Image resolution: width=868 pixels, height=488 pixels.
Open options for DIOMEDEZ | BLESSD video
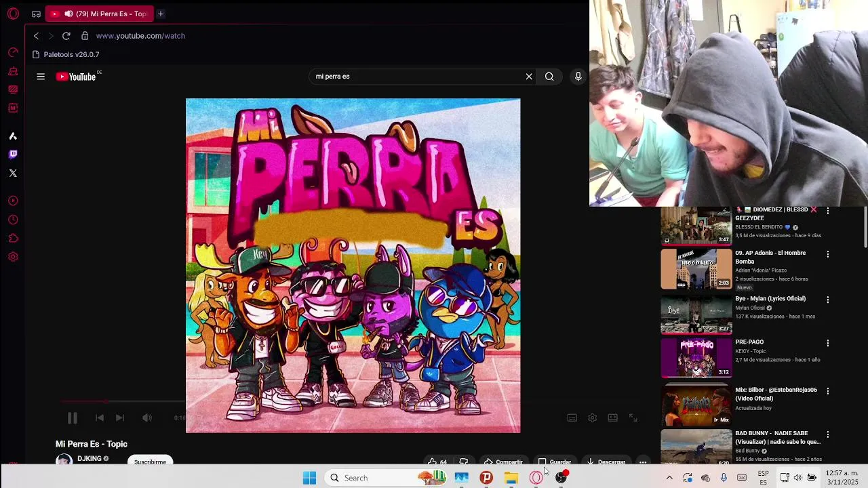point(827,211)
